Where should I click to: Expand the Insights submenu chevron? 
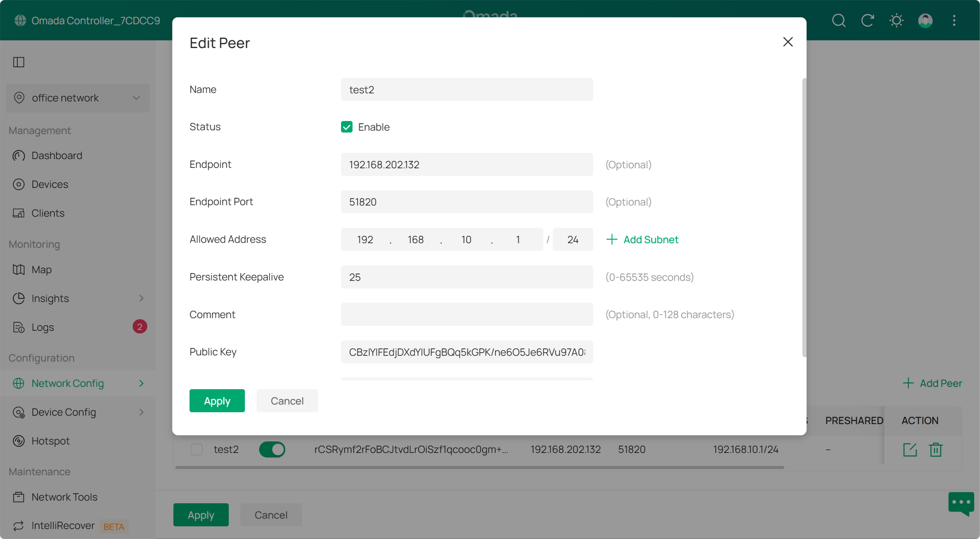pyautogui.click(x=141, y=298)
